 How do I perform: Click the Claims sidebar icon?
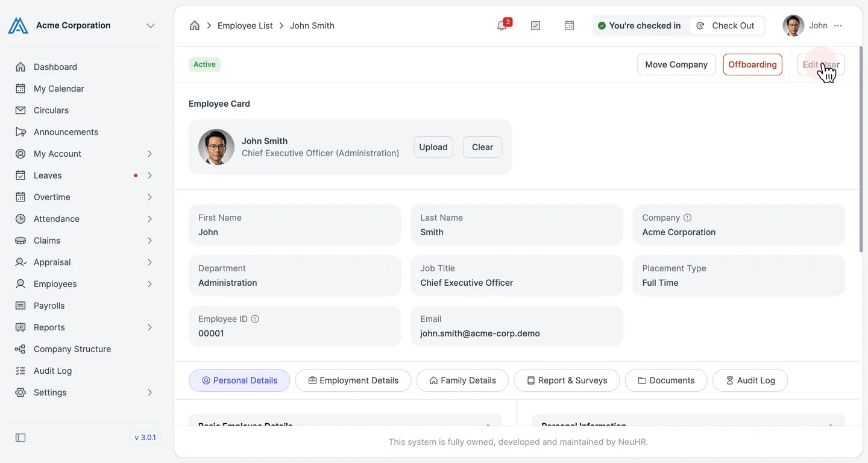20,241
